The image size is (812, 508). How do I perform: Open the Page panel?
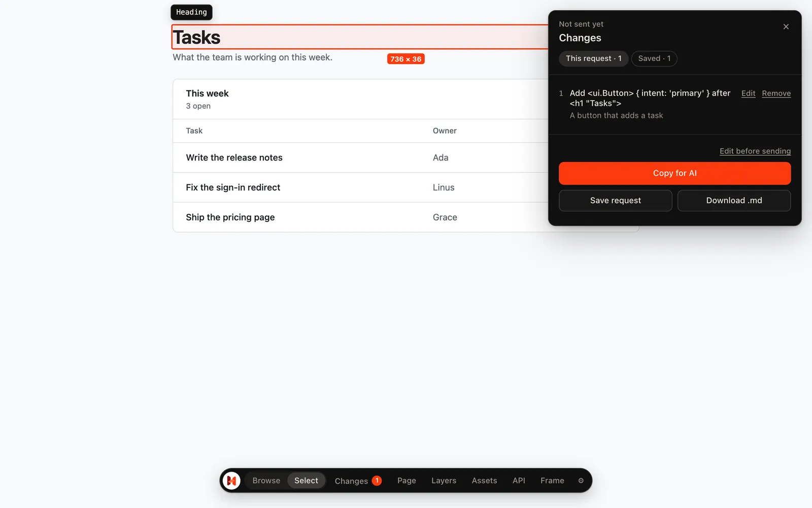click(407, 481)
